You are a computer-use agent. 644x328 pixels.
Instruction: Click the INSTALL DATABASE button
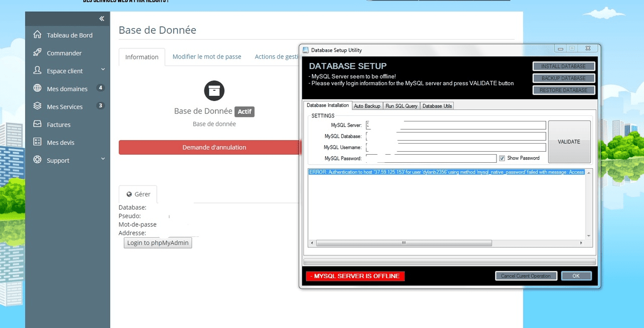[563, 66]
